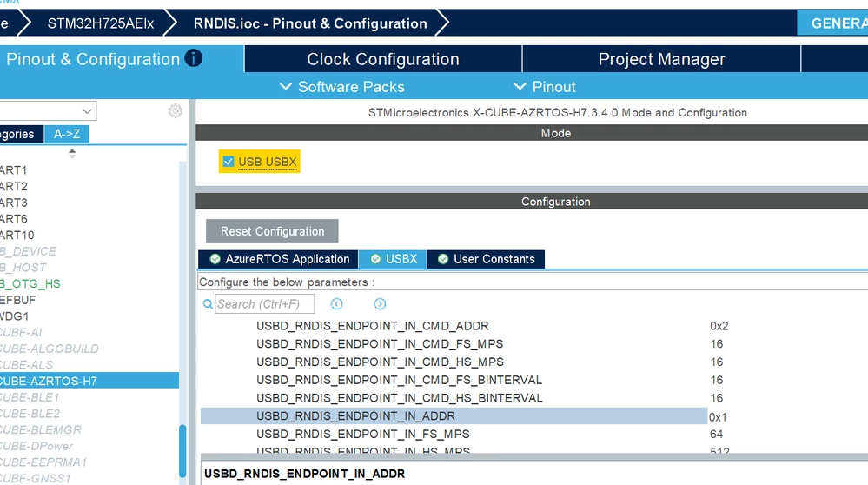This screenshot has height=485, width=868.
Task: Open the User Constants tab
Action: click(486, 259)
